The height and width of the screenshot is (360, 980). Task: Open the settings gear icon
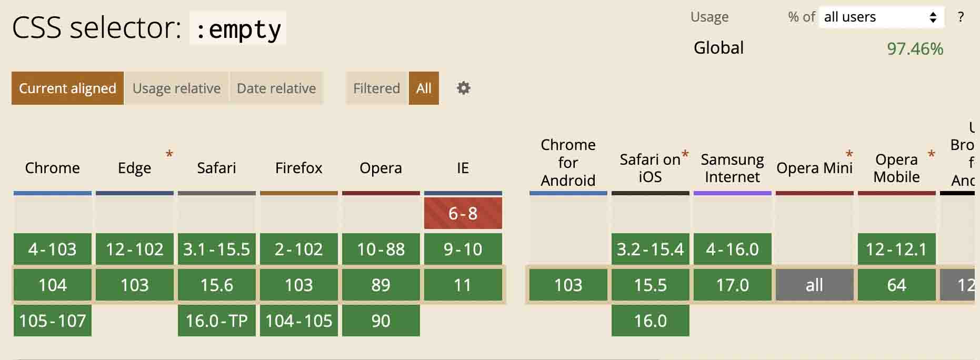(x=463, y=88)
